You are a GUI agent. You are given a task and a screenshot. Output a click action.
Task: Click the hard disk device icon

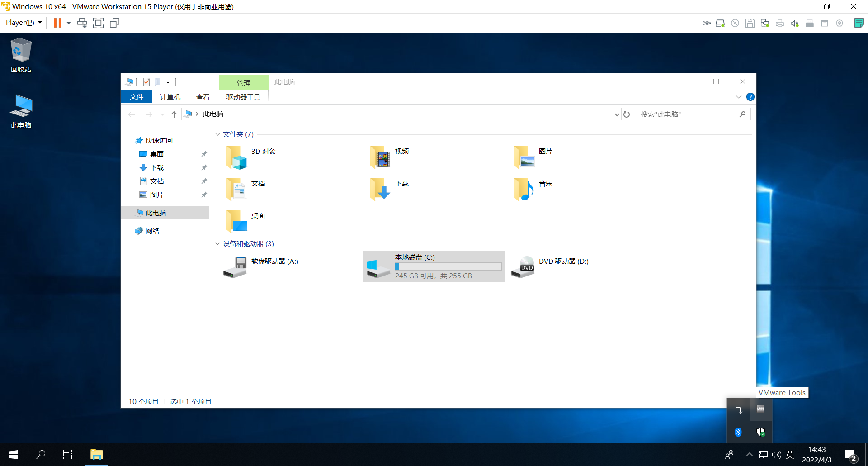pyautogui.click(x=720, y=23)
